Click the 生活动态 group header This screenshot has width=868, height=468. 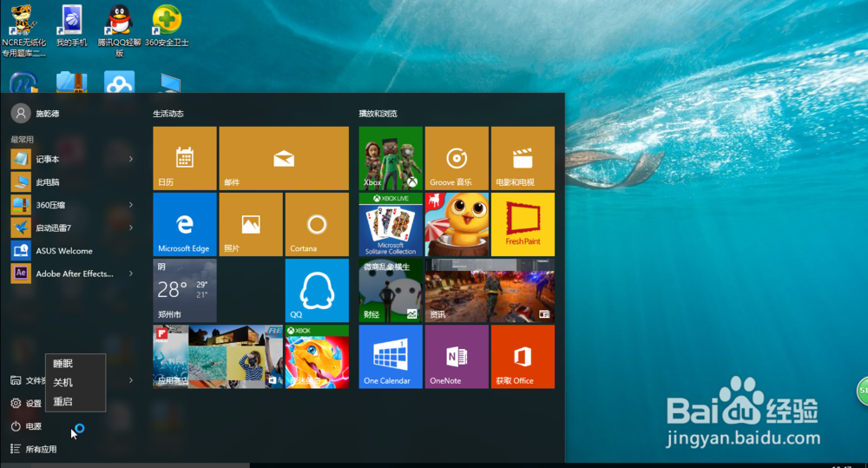click(168, 114)
